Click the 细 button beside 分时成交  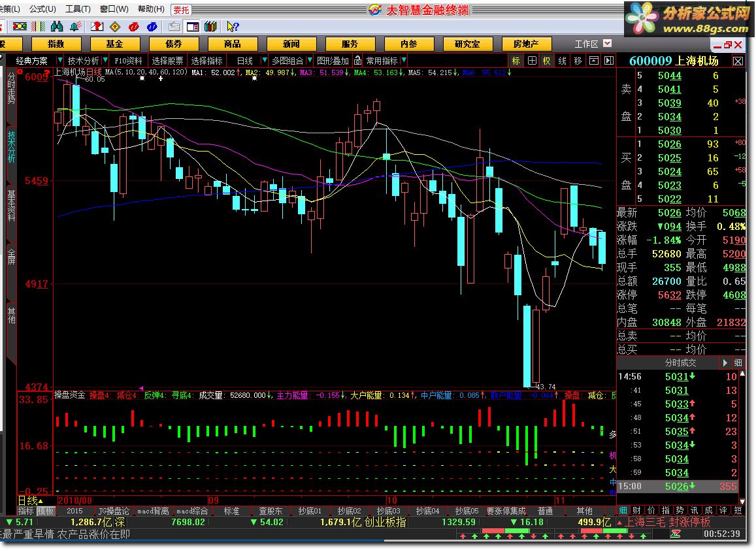738,363
